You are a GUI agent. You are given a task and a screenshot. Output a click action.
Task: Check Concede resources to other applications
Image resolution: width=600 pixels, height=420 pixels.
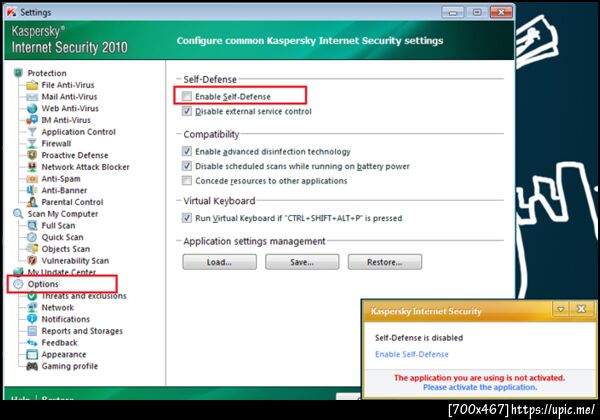point(187,181)
